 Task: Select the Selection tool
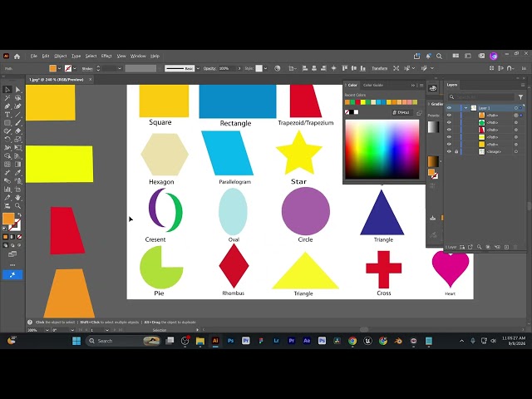point(7,90)
